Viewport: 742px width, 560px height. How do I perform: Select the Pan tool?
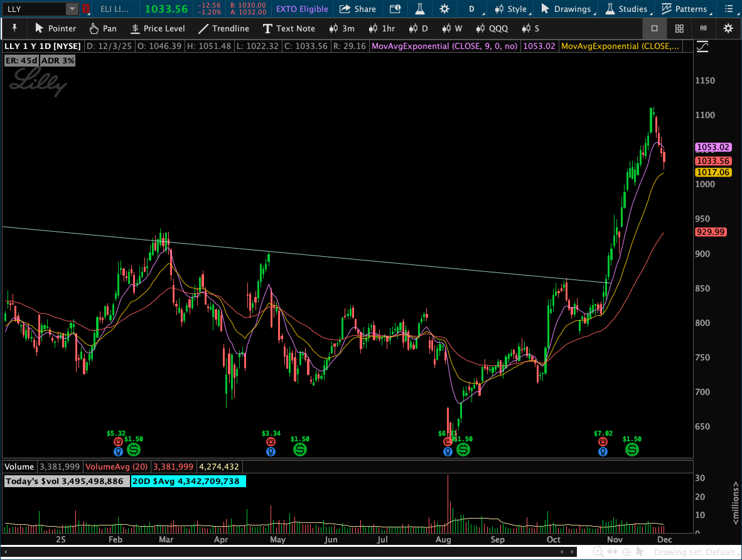tap(103, 28)
